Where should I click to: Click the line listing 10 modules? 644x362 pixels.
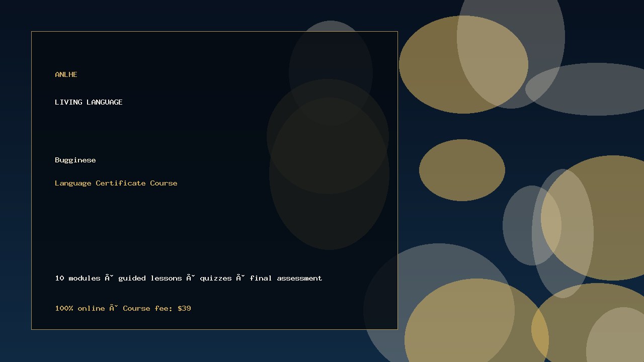[189, 278]
